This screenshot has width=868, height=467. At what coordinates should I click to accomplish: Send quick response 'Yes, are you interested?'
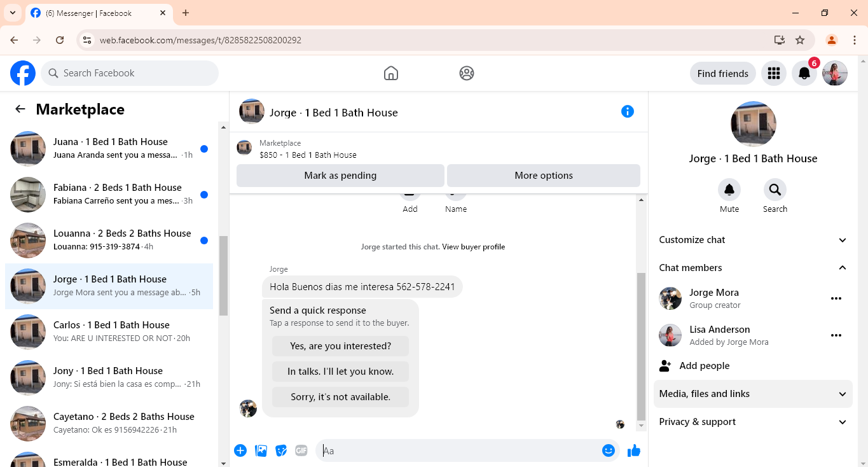[340, 346]
